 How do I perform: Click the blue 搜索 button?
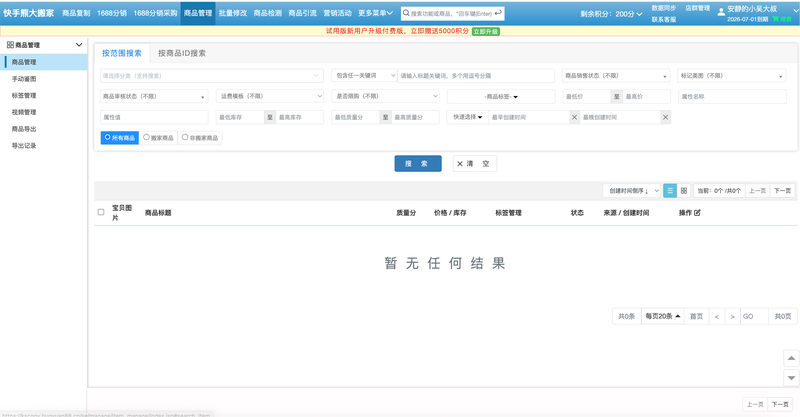418,163
